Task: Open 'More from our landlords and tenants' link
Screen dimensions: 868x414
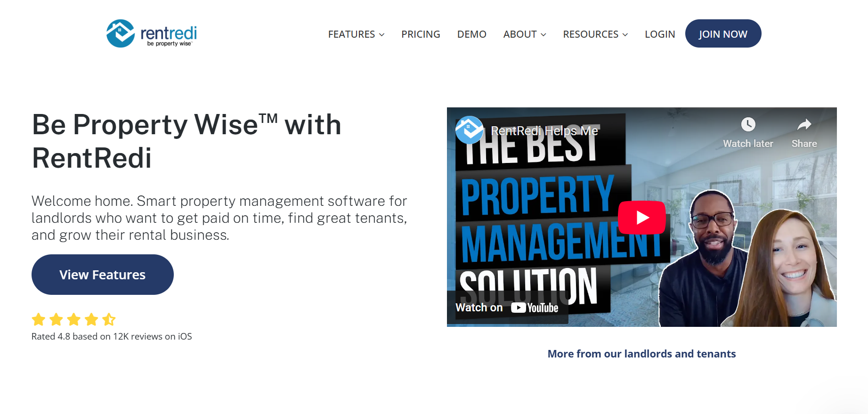Action: click(x=641, y=354)
